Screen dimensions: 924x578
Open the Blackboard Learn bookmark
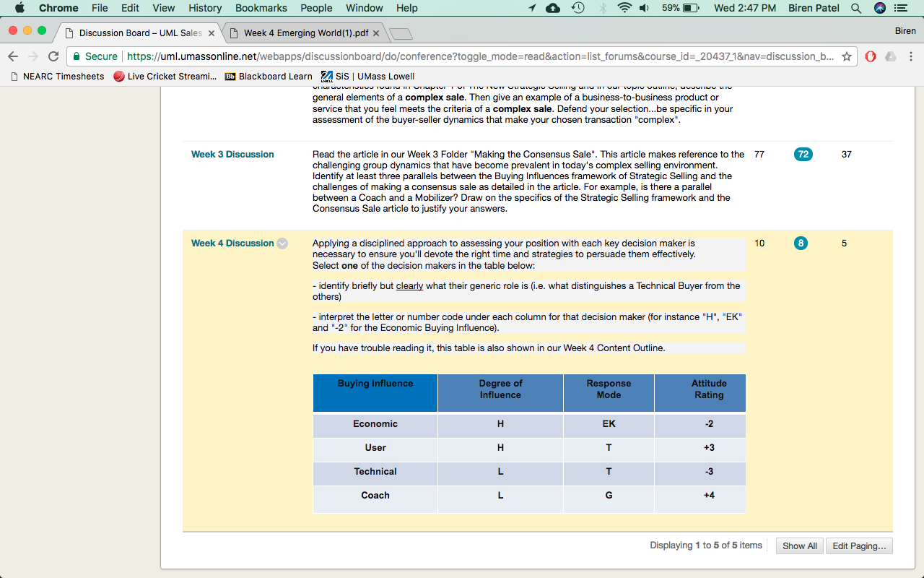269,76
